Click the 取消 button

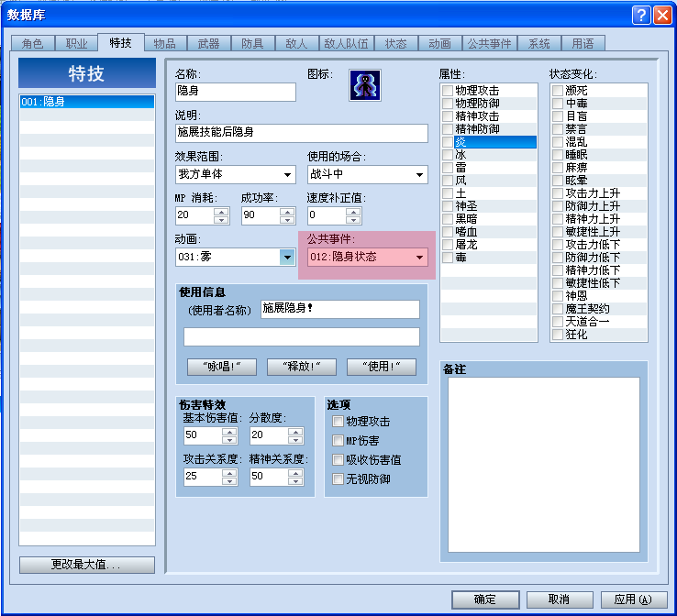(x=560, y=599)
